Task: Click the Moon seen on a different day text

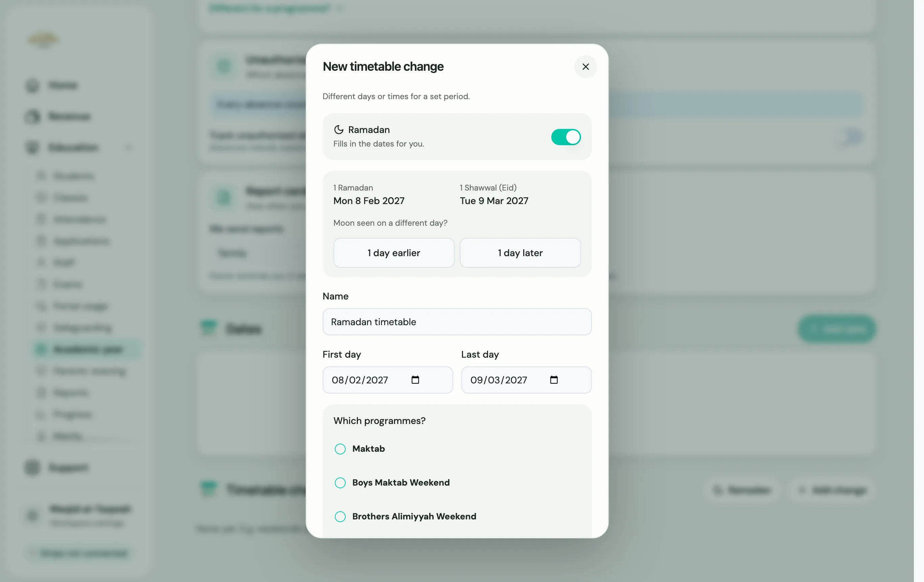Action: (390, 223)
